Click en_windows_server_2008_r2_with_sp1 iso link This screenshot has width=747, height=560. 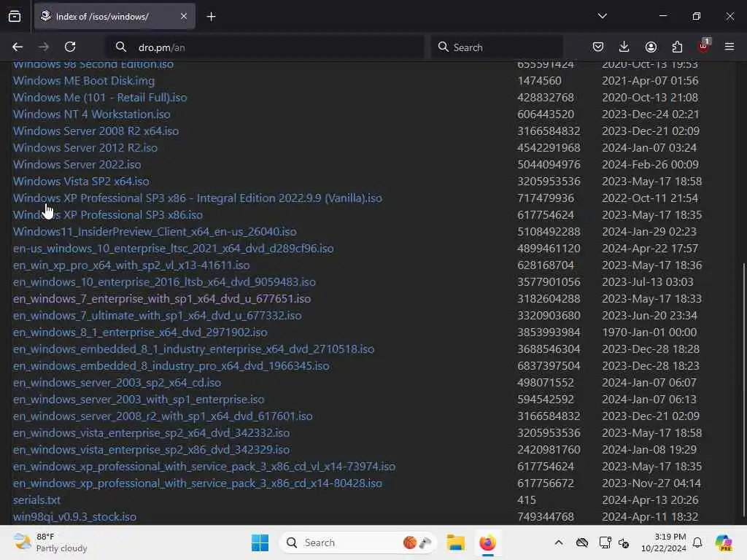163,416
